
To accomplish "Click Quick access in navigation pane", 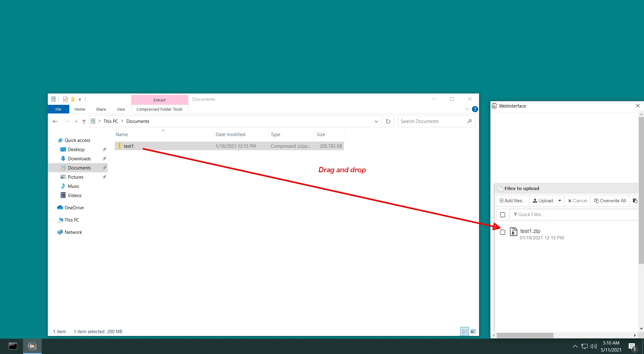I will click(x=77, y=140).
